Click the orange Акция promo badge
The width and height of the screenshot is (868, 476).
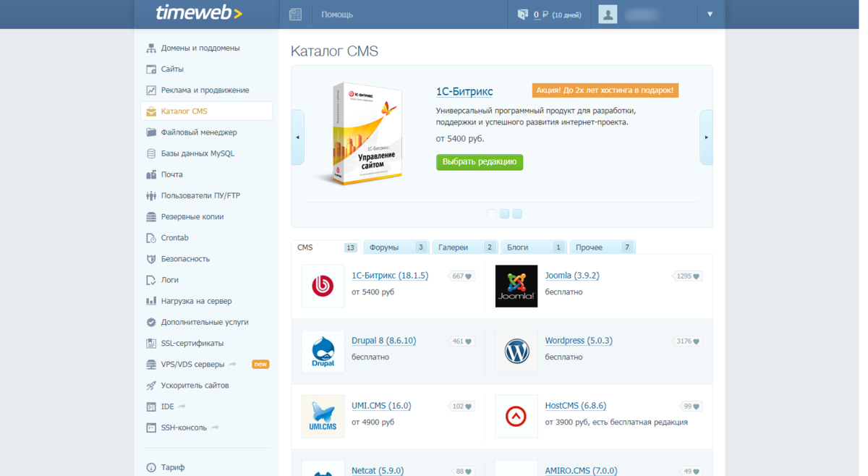click(x=605, y=90)
